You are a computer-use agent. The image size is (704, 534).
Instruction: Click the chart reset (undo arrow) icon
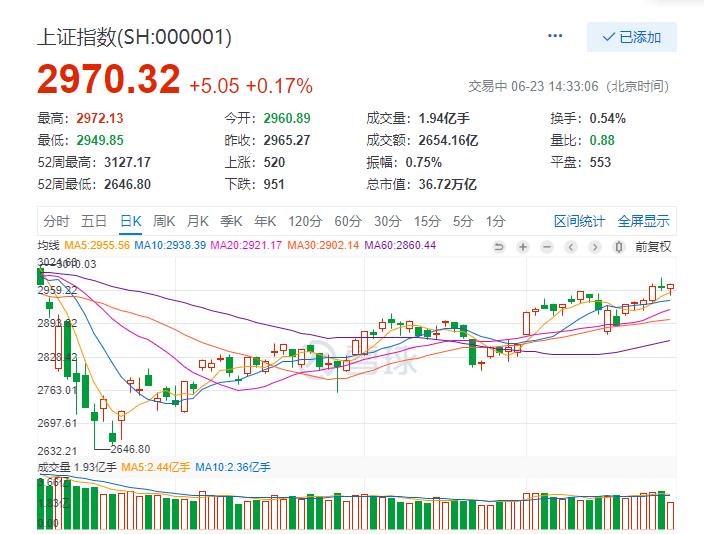(x=498, y=247)
